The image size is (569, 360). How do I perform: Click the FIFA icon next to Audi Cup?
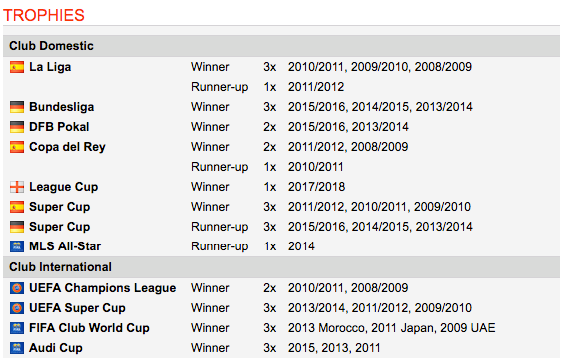(17, 348)
